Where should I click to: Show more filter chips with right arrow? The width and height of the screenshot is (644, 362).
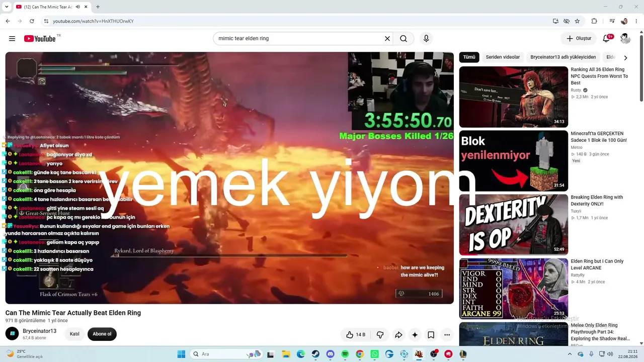click(x=625, y=58)
